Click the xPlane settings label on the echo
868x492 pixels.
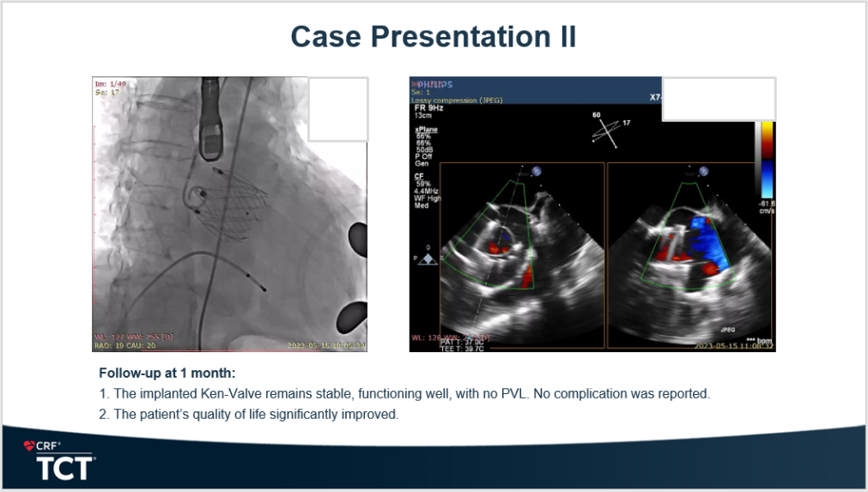[426, 129]
